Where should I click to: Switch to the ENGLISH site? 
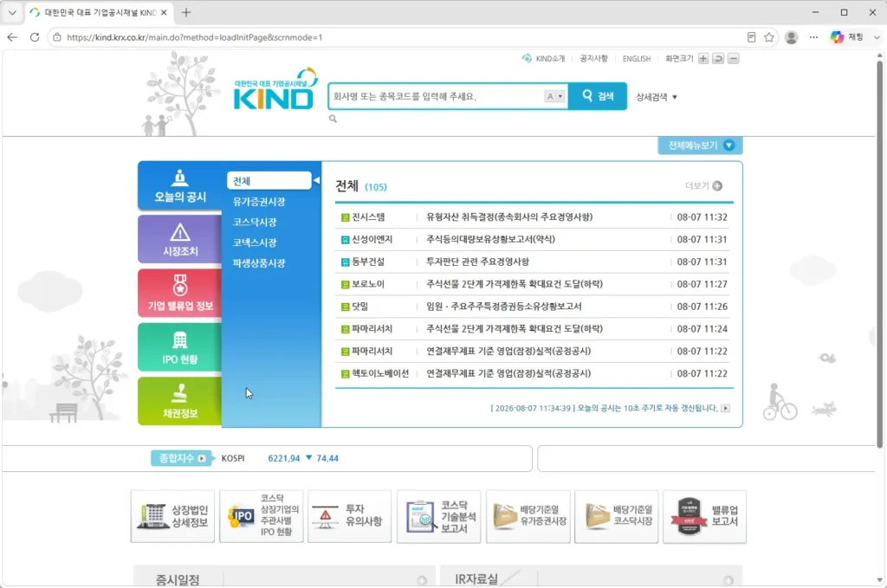(x=637, y=59)
